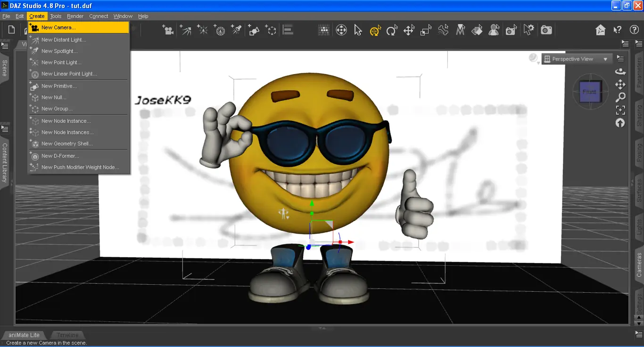Viewport: 644px width, 347px height.
Task: Select the Node Selection tool arrow
Action: pyautogui.click(x=358, y=30)
